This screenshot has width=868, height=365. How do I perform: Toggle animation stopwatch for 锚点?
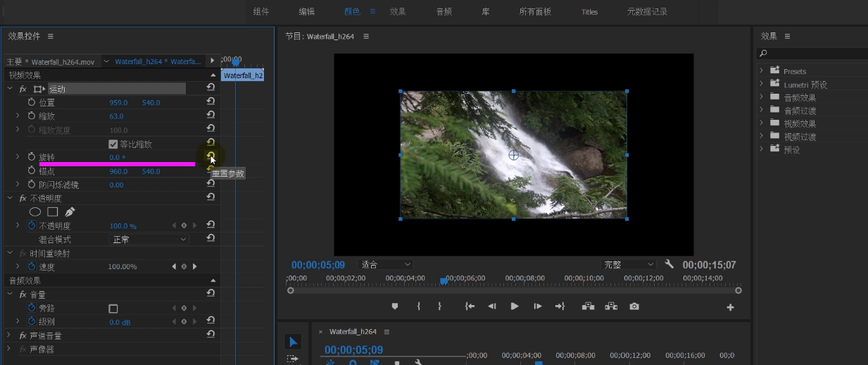pos(31,171)
